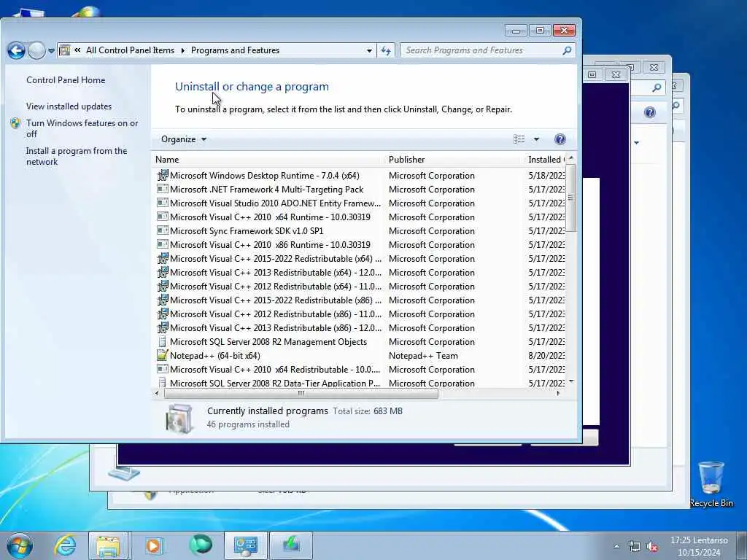Viewport: 747px width, 560px height.
Task: Expand the arrow after All Control Panel Items
Action: pyautogui.click(x=183, y=50)
